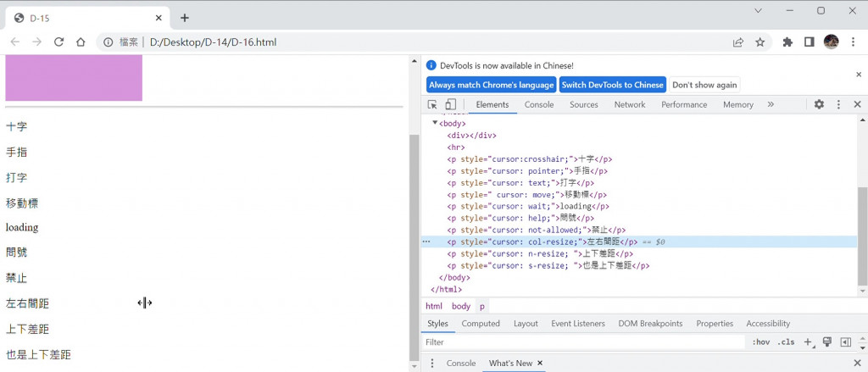Reload the page with refresh icon
The image size is (868, 372).
pyautogui.click(x=58, y=42)
